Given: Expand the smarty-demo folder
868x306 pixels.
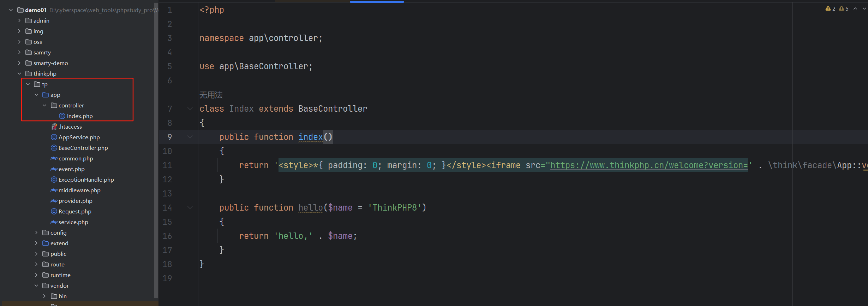Looking at the screenshot, I should point(19,63).
